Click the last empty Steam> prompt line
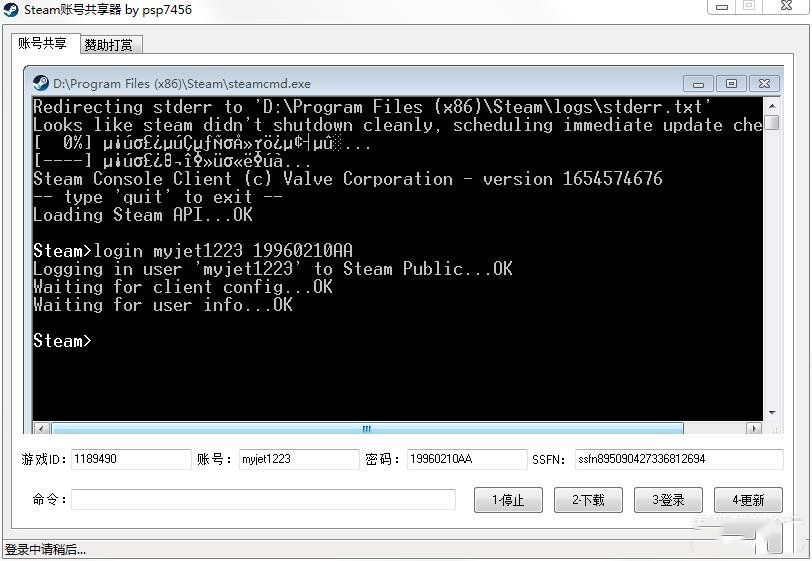This screenshot has width=812, height=561. point(62,341)
